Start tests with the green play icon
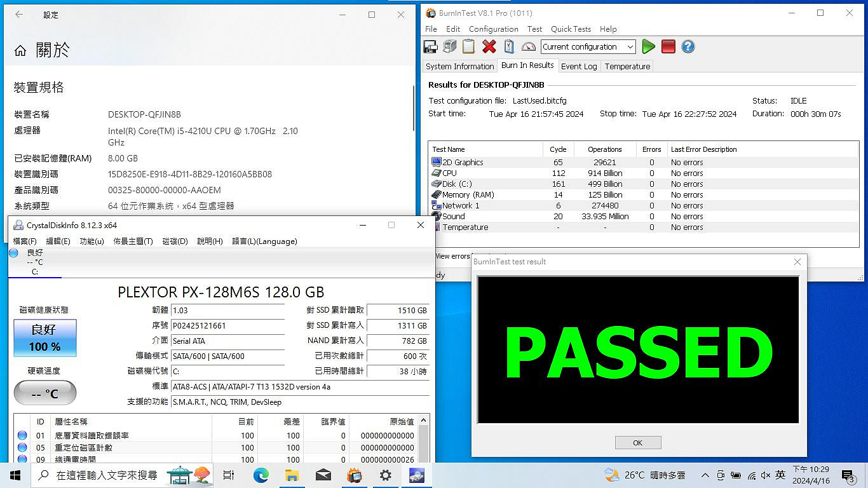This screenshot has height=488, width=868. [x=648, y=46]
